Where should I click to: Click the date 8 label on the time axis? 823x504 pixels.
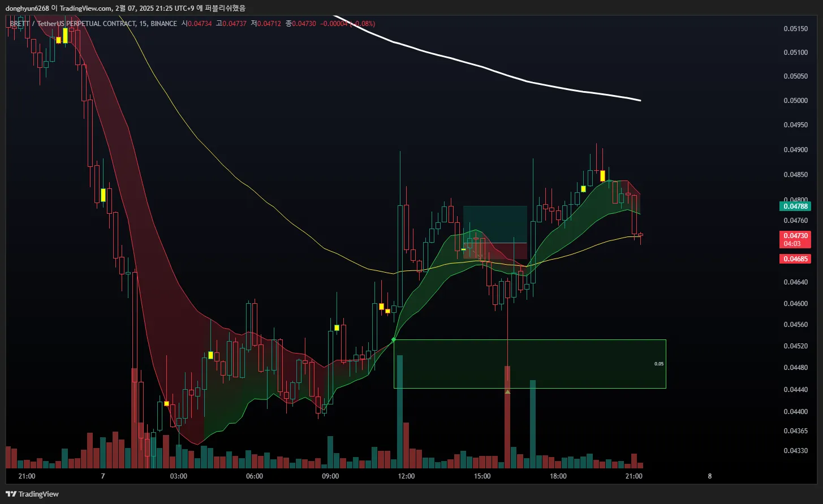coord(709,476)
